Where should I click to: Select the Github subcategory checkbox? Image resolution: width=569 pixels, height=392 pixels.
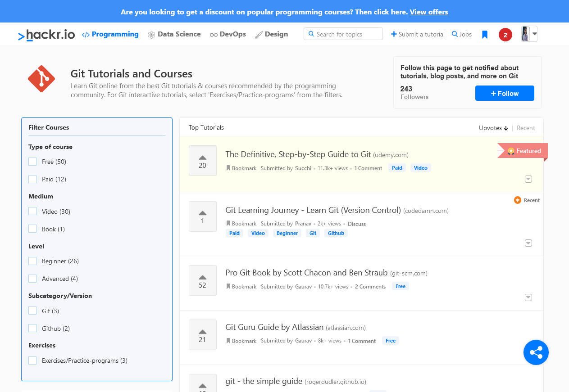coord(32,329)
